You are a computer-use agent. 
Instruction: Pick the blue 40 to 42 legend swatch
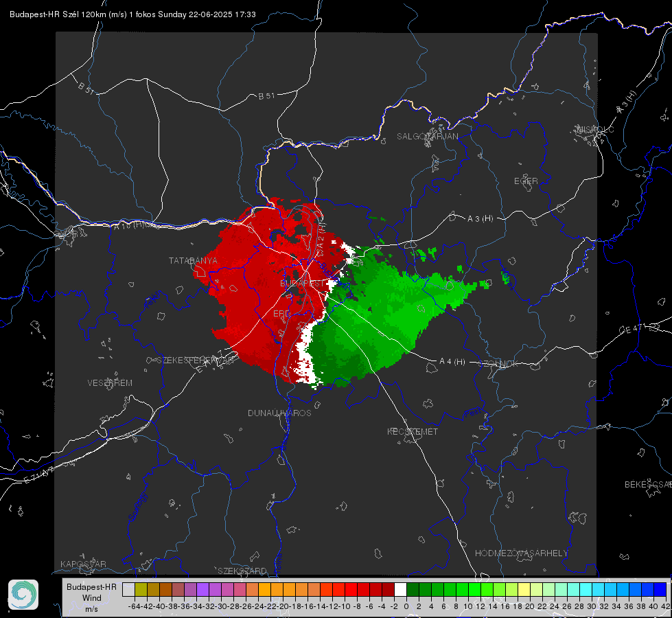[660, 589]
